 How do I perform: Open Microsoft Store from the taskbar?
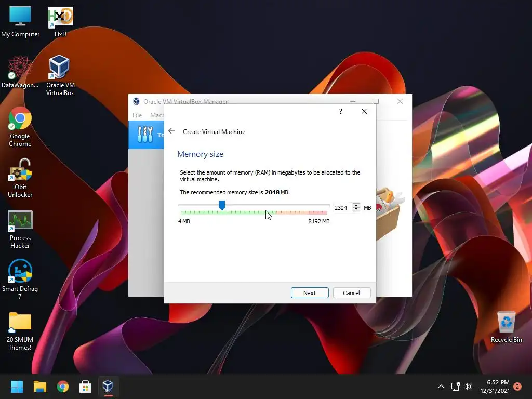[x=86, y=387]
